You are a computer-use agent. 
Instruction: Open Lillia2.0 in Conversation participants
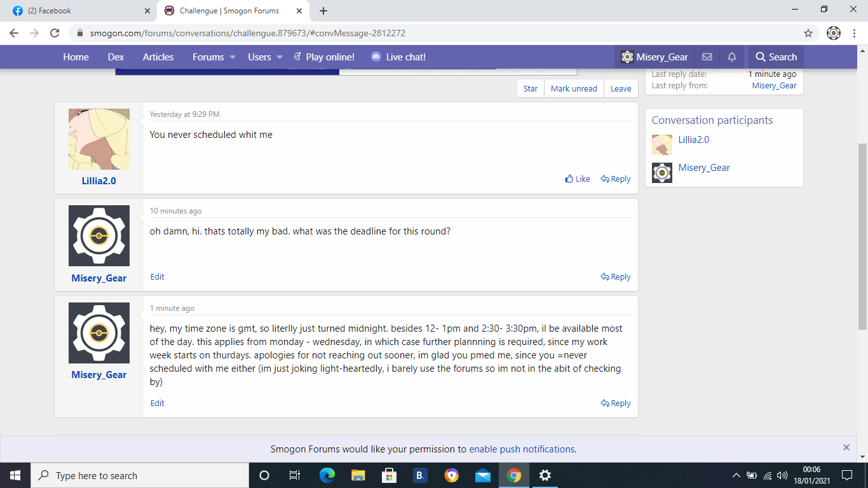click(693, 140)
